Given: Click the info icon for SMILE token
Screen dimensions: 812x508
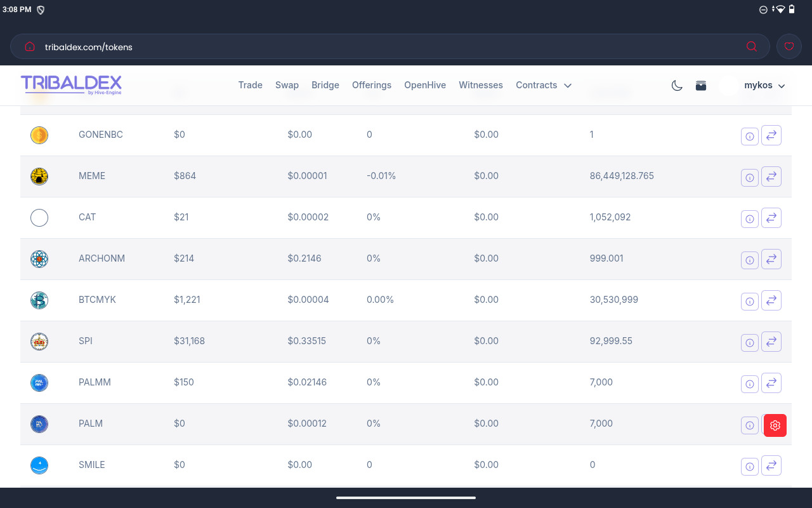Looking at the screenshot, I should [749, 467].
